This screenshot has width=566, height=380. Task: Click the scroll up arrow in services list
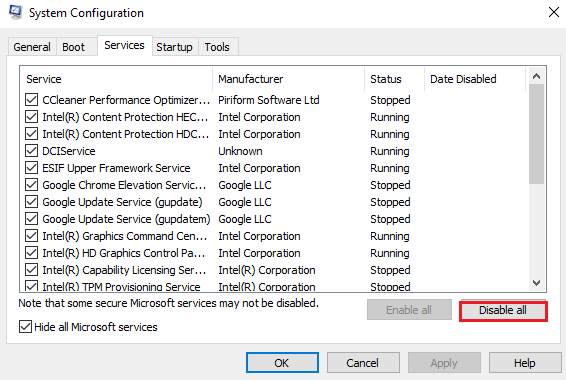[x=536, y=77]
